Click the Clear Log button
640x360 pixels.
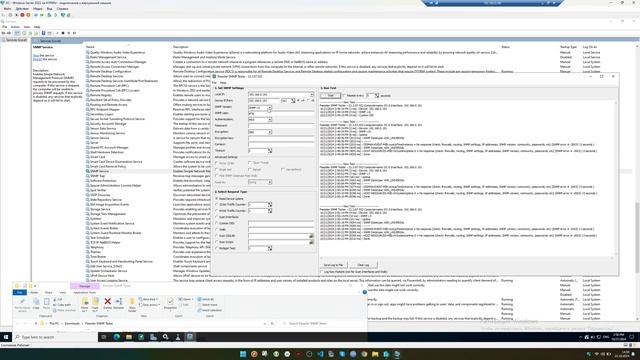click(x=363, y=265)
